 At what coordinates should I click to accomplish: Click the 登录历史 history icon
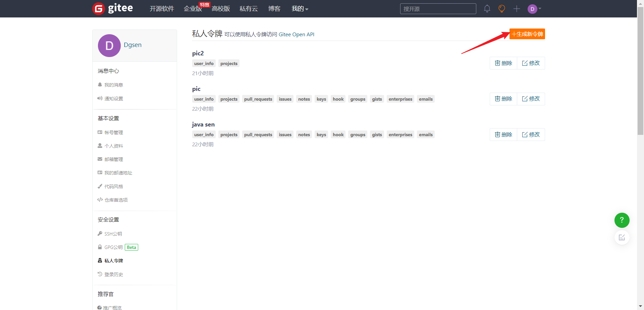click(x=100, y=274)
